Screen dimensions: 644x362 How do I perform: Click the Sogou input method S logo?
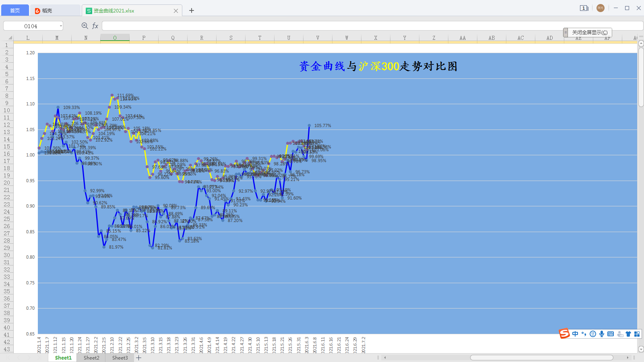(x=565, y=333)
